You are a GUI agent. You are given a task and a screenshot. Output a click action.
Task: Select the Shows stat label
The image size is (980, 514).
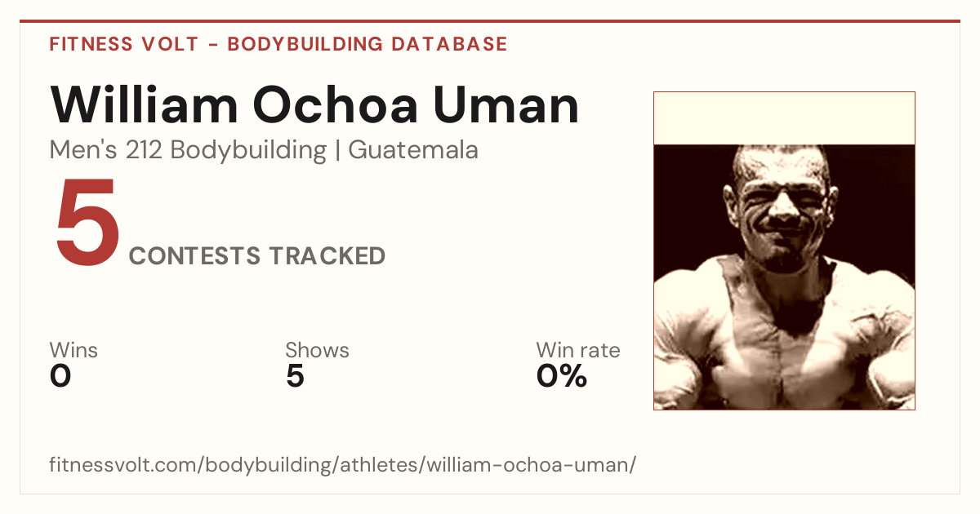coord(317,350)
